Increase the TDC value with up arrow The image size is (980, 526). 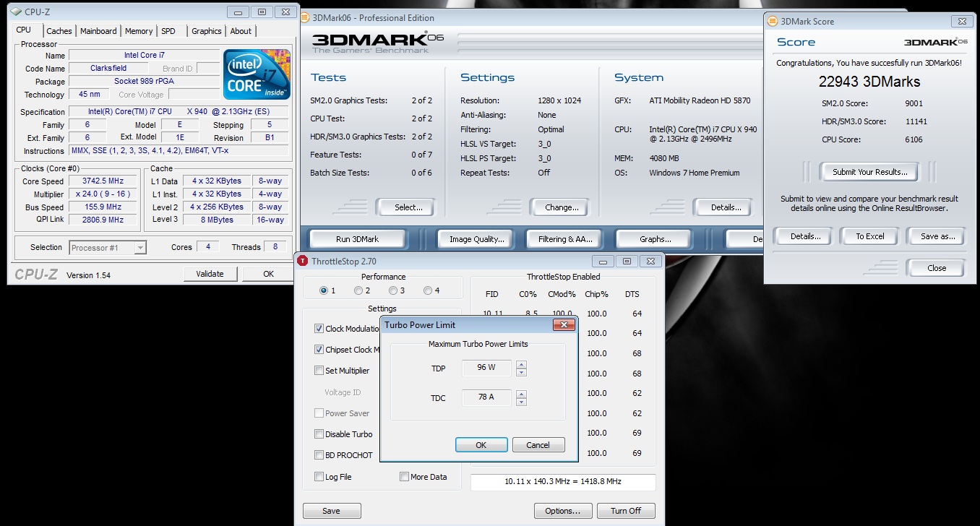pyautogui.click(x=521, y=394)
